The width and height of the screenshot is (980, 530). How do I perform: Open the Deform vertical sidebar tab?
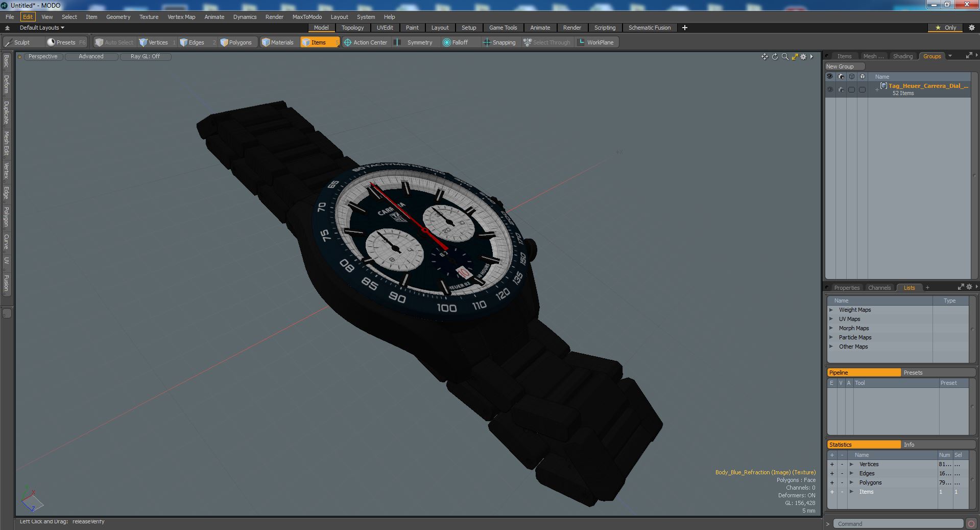[6, 84]
